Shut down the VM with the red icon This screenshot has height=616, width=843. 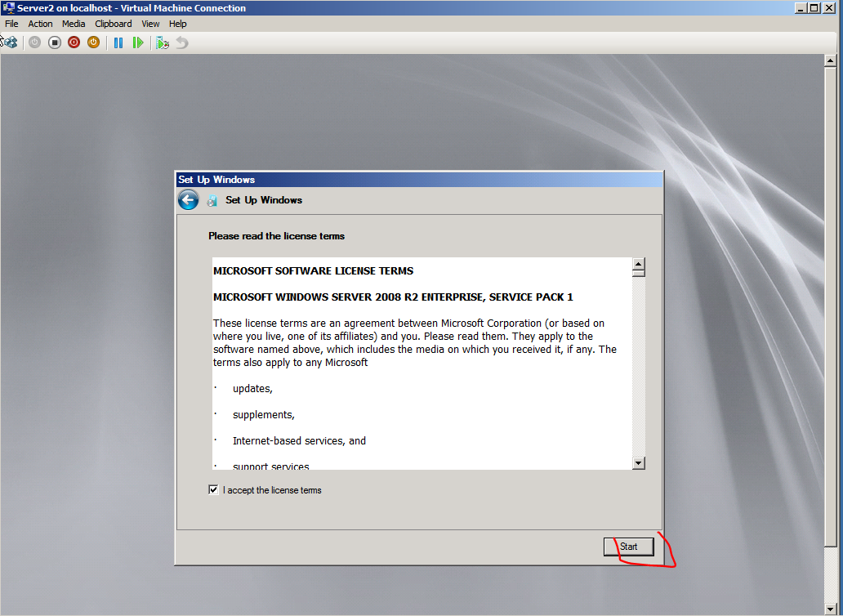74,42
